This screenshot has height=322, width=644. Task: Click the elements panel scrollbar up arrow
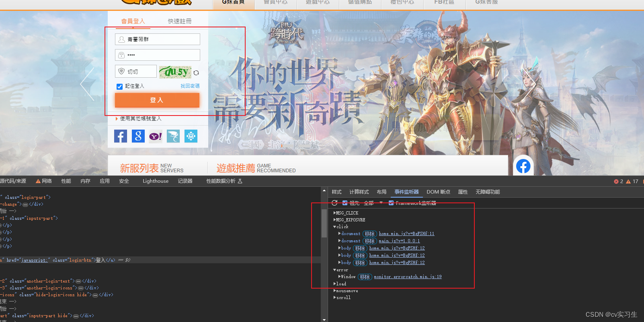[x=324, y=190]
